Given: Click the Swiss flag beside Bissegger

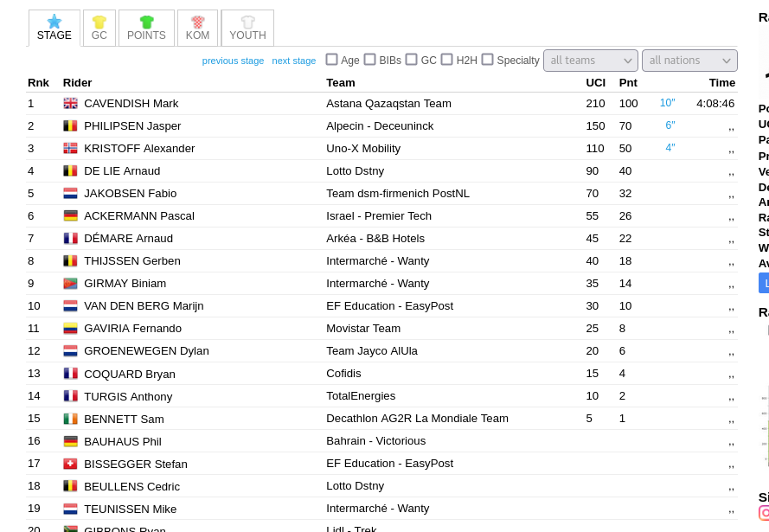Looking at the screenshot, I should click(71, 465).
